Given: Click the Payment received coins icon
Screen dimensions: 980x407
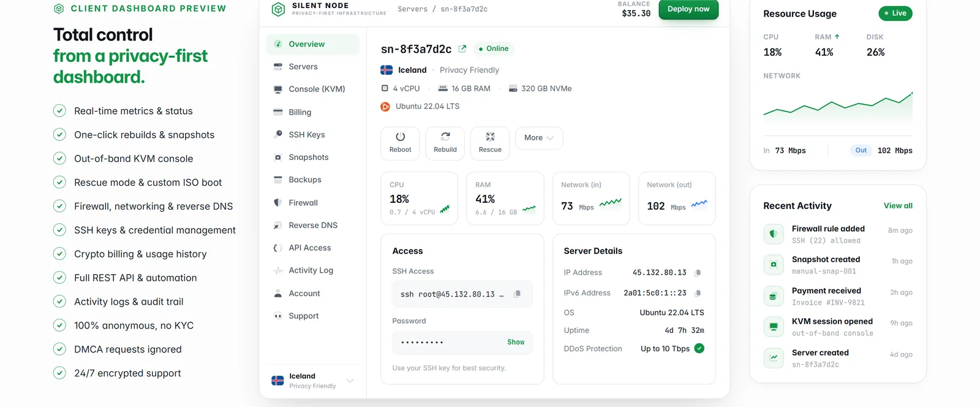Looking at the screenshot, I should point(774,296).
